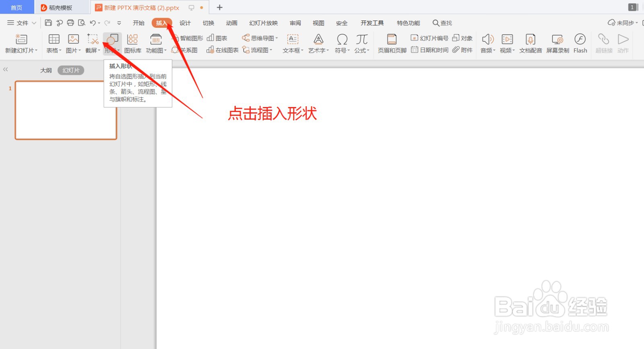Viewport: 644px width, 349px height.
Task: Insert a Flowchart (流程图)
Action: (x=256, y=50)
